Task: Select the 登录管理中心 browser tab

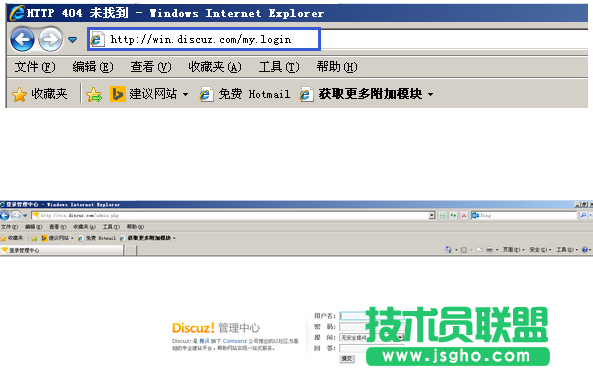Action: click(62, 250)
